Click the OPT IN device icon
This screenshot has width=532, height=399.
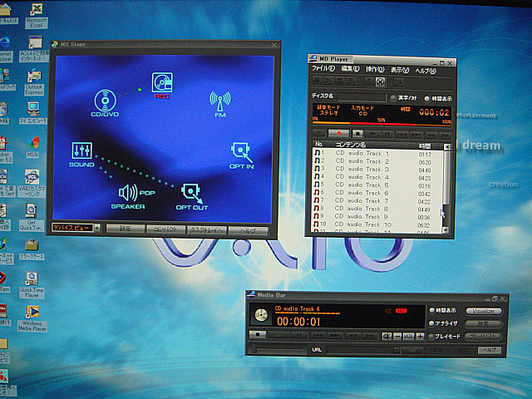pyautogui.click(x=241, y=151)
